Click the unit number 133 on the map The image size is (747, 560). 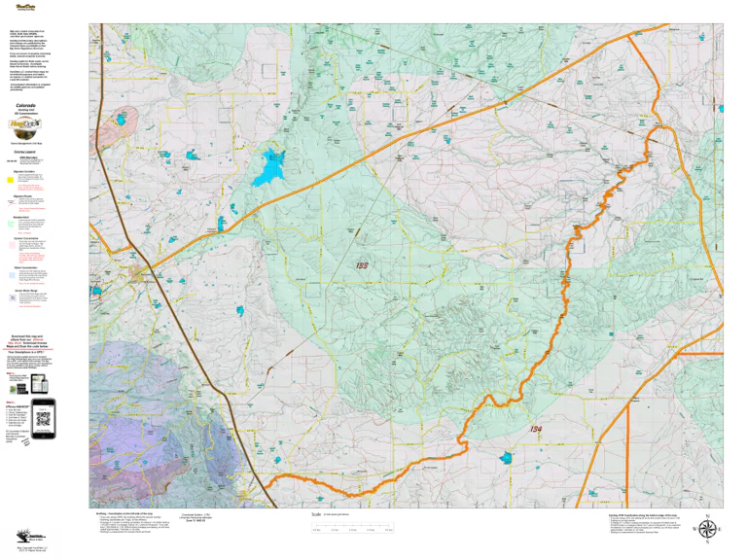[x=362, y=265]
